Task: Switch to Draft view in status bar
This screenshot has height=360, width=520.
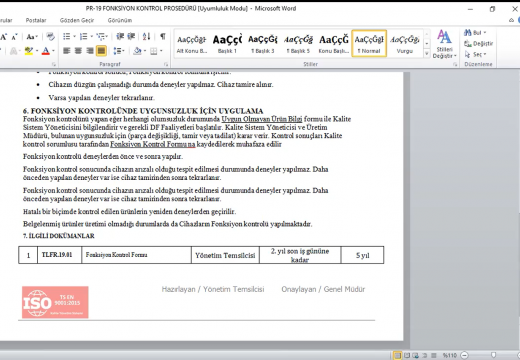Action: (x=433, y=355)
